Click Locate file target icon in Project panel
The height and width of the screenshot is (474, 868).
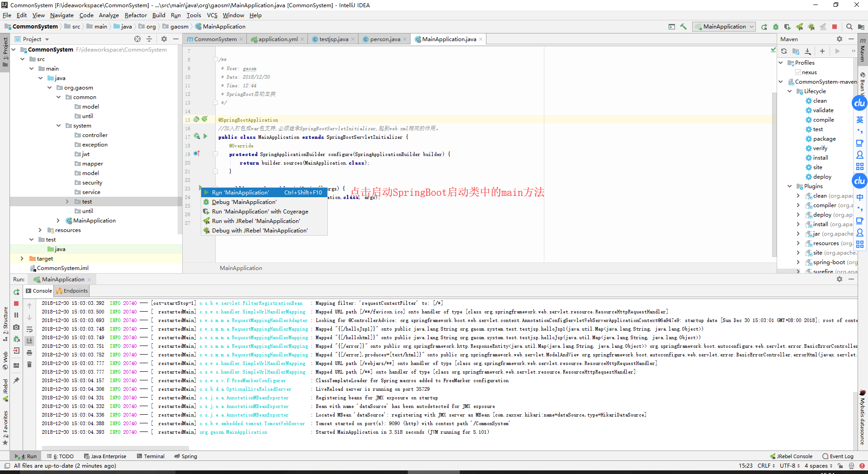pyautogui.click(x=137, y=39)
